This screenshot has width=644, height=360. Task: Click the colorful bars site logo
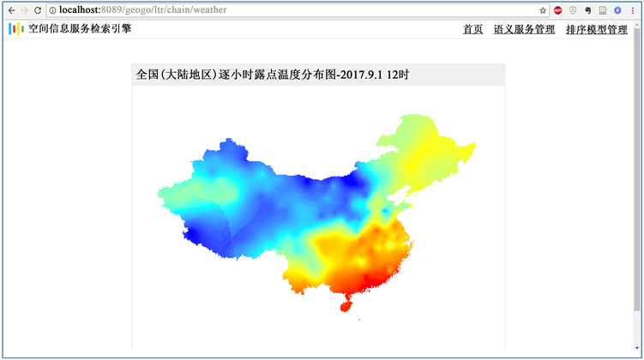coord(16,29)
